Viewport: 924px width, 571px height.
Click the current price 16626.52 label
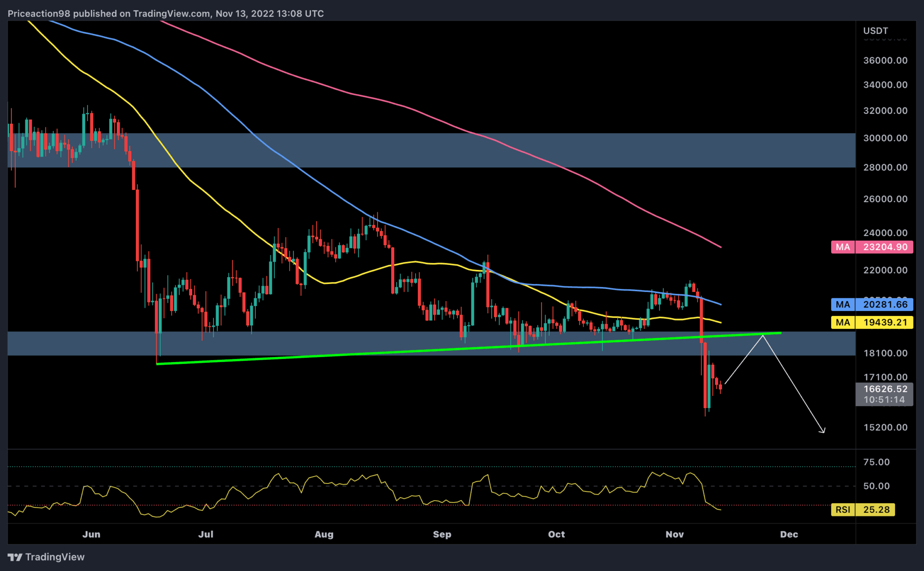coord(885,389)
